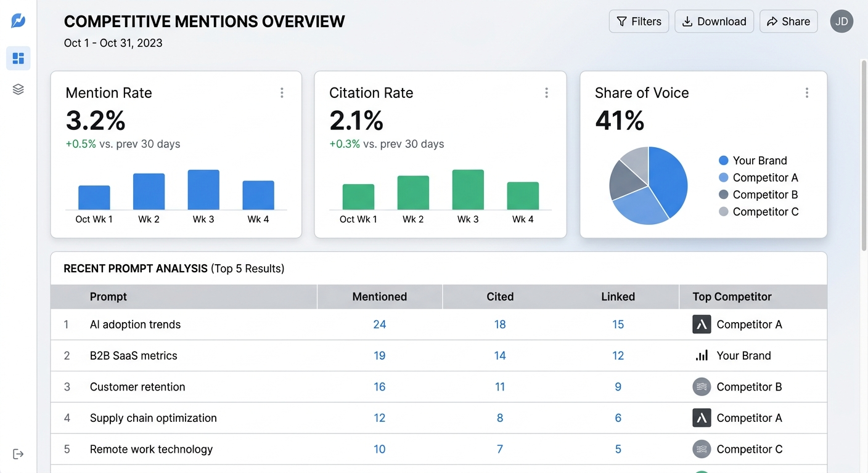Screen dimensions: 868x473
Task: Open mentioned count 24 for AI adoption trends
Action: (379, 324)
